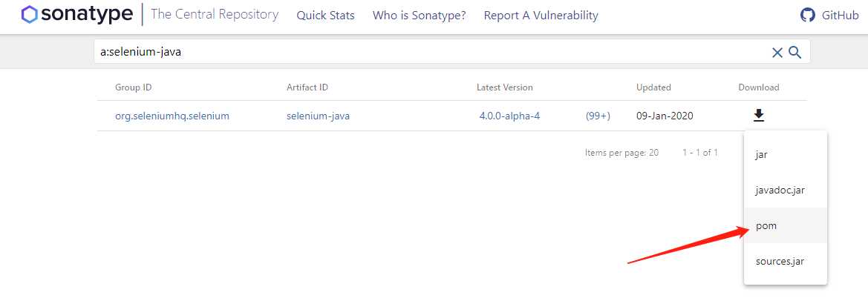Click the download arrow icon for selenium-java

759,116
